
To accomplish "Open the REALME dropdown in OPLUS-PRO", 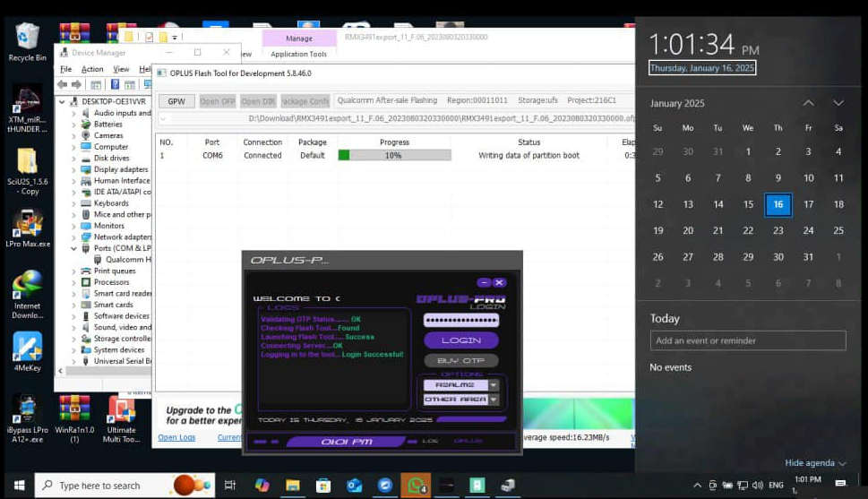I will click(x=494, y=385).
